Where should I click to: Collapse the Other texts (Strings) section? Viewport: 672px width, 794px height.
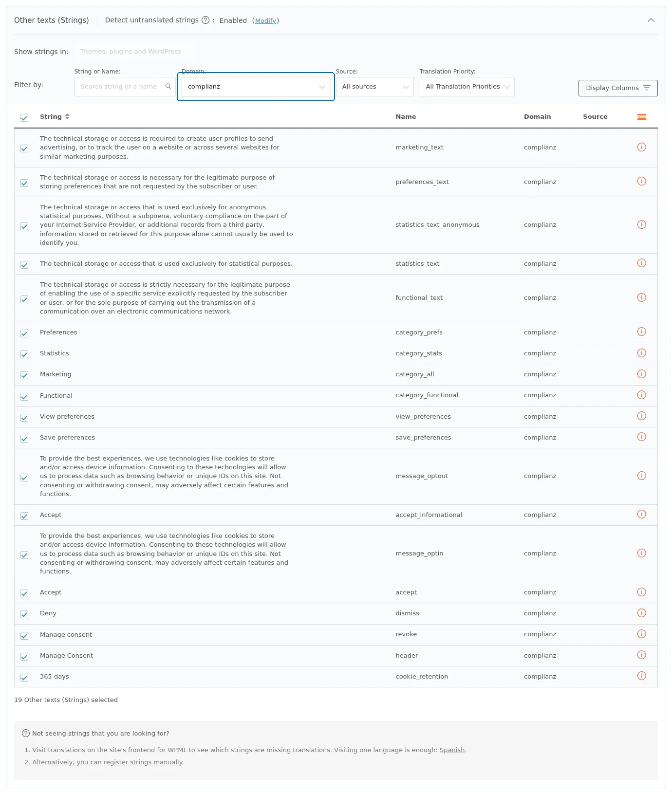pyautogui.click(x=651, y=20)
